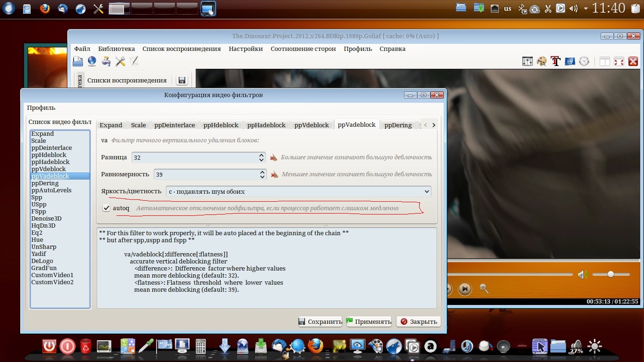Click the scissors clipboard tray icon

548,8
